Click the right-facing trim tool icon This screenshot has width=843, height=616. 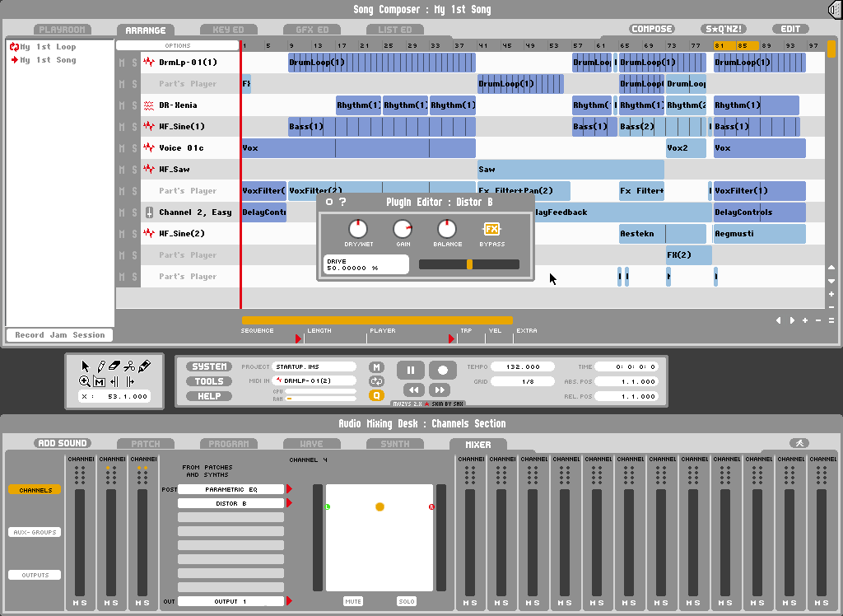(x=129, y=381)
